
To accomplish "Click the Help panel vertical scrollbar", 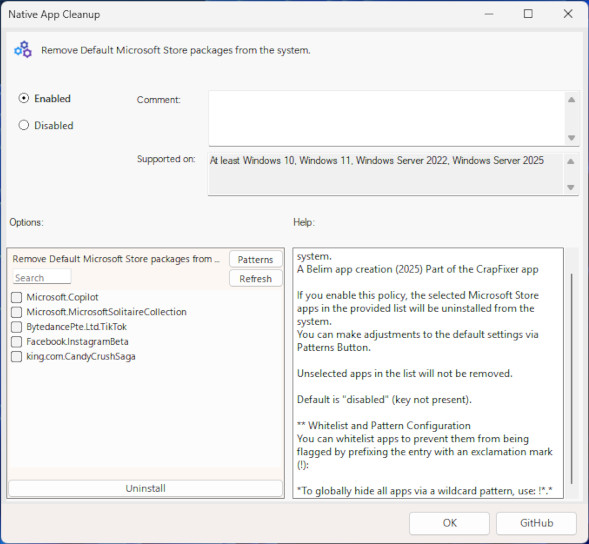I will (x=571, y=379).
